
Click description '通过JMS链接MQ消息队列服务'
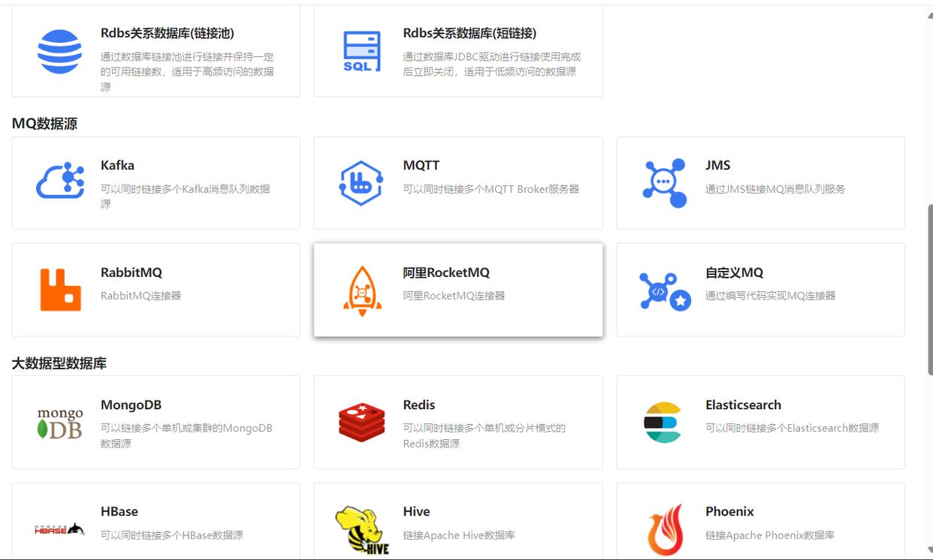[x=775, y=189]
